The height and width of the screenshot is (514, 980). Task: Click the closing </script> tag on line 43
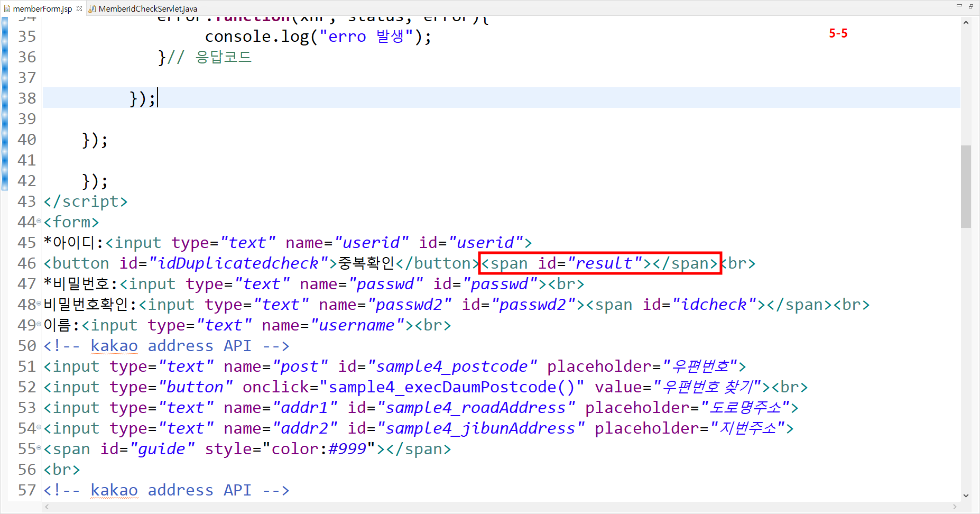tap(86, 201)
